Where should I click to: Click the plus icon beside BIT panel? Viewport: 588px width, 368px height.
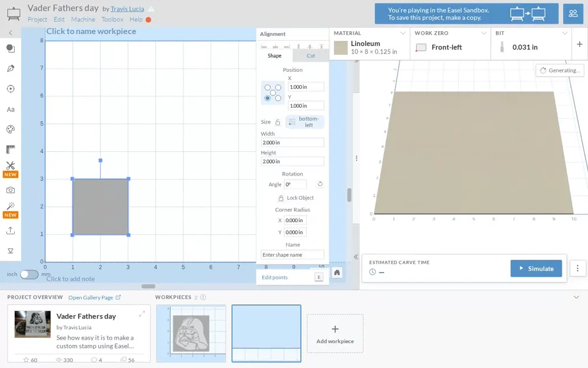[579, 44]
